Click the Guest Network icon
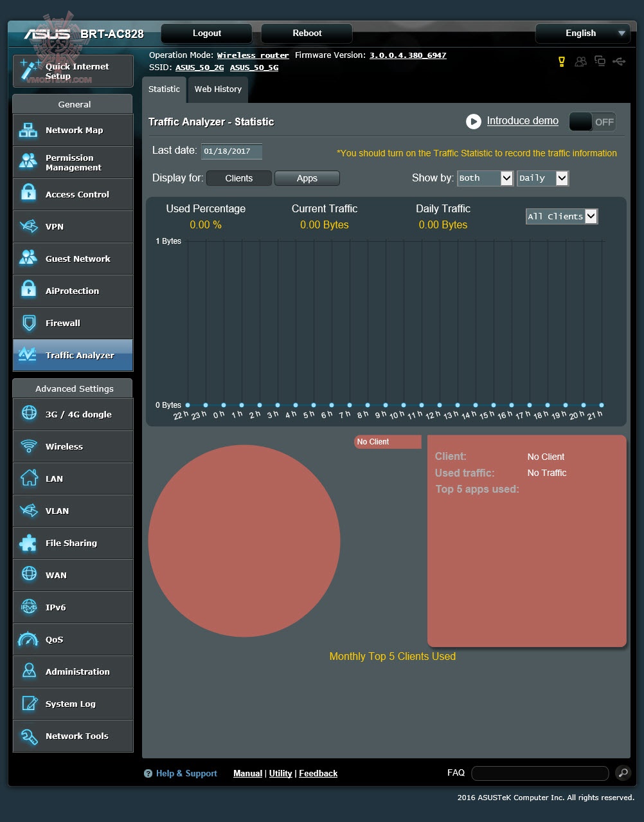This screenshot has width=644, height=822. (x=28, y=258)
